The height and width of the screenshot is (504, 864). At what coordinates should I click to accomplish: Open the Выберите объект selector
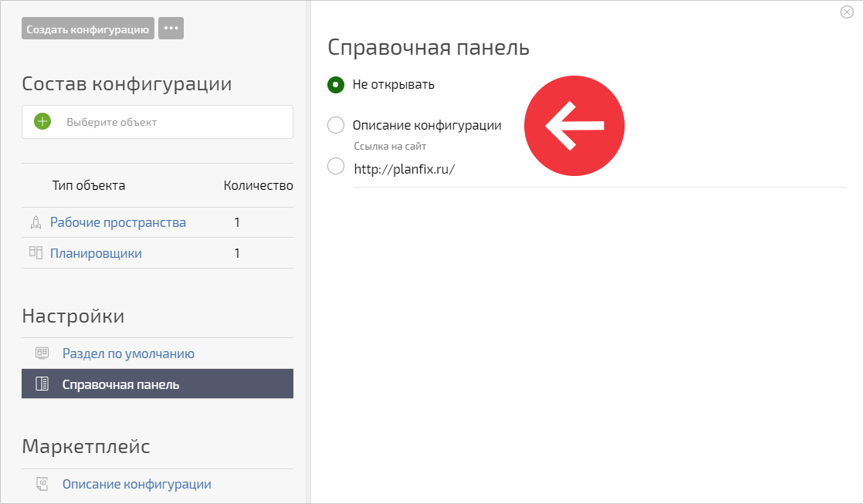158,122
